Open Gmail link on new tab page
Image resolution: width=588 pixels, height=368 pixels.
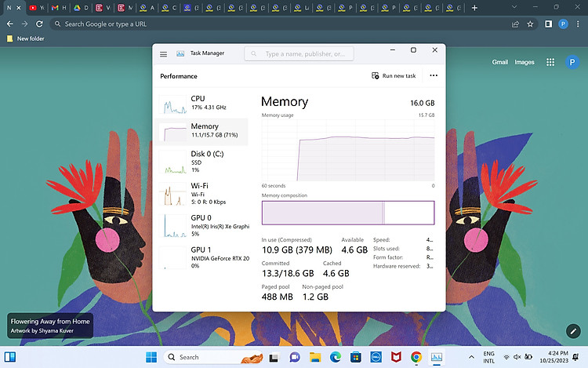[500, 62]
